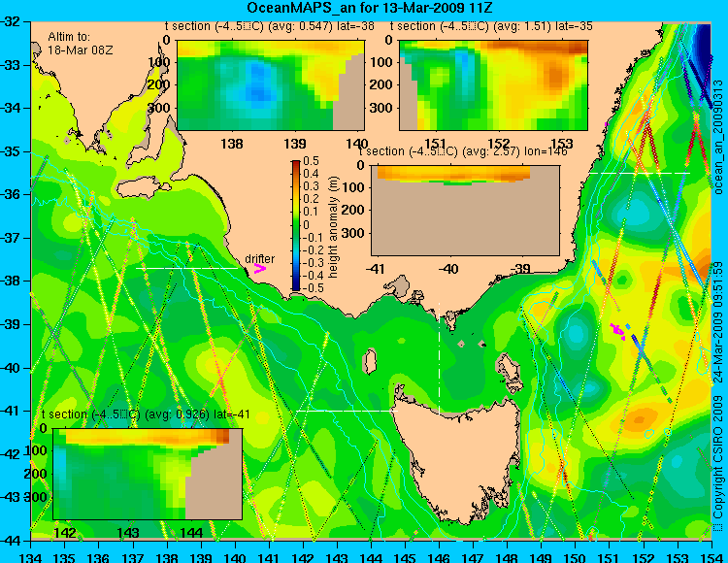This screenshot has width=728, height=563.
Task: Click the white dash-dot section line at longitude 146
Action: 439,358
